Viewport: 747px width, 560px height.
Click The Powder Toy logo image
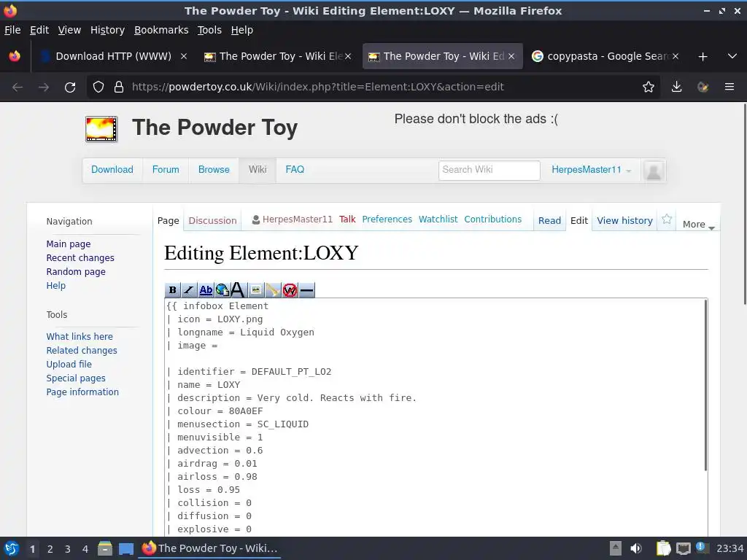[x=101, y=129]
